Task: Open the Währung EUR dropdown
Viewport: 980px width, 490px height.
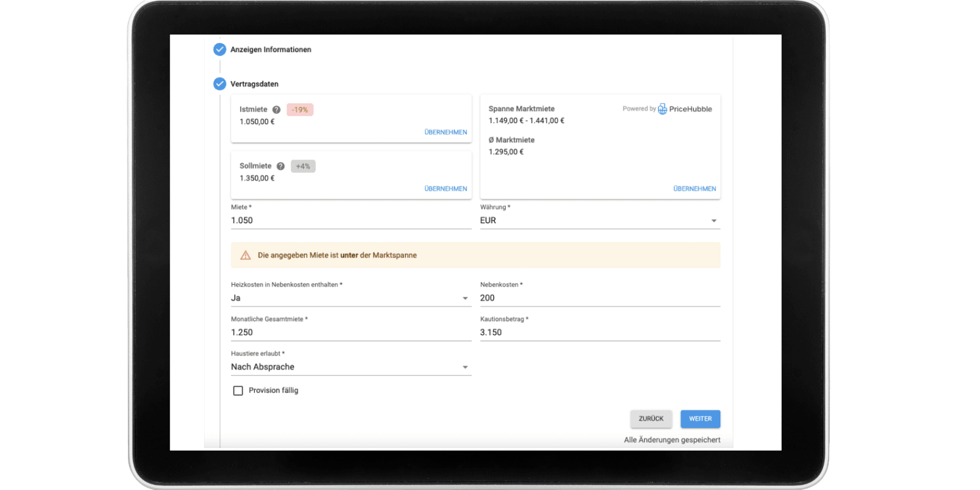Action: pos(600,220)
